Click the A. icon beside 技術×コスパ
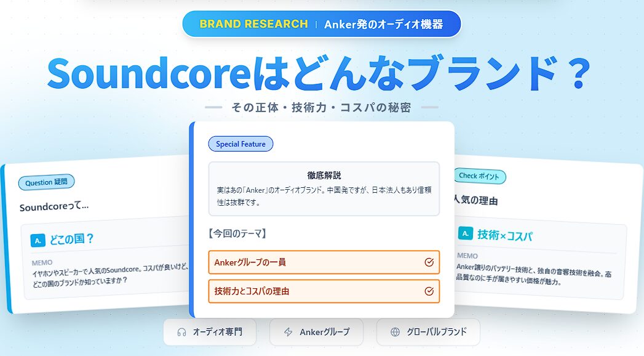The image size is (644, 356). point(466,234)
